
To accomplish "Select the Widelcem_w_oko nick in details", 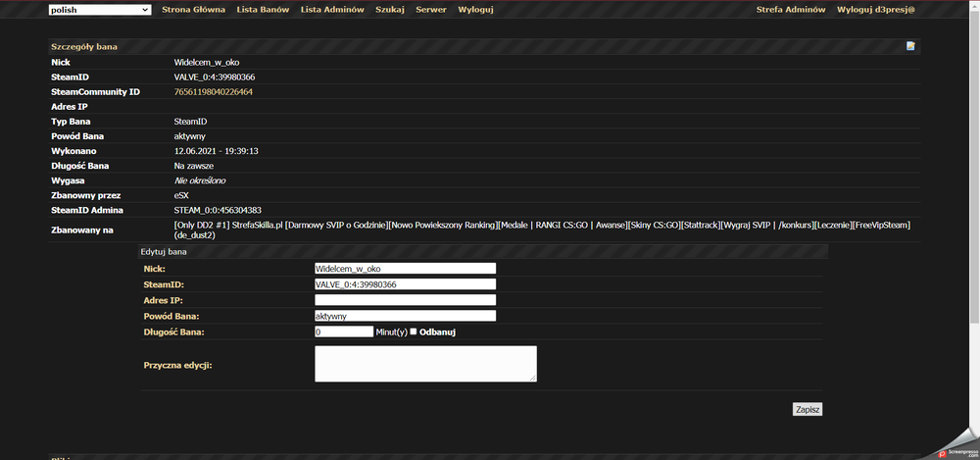I will (207, 63).
